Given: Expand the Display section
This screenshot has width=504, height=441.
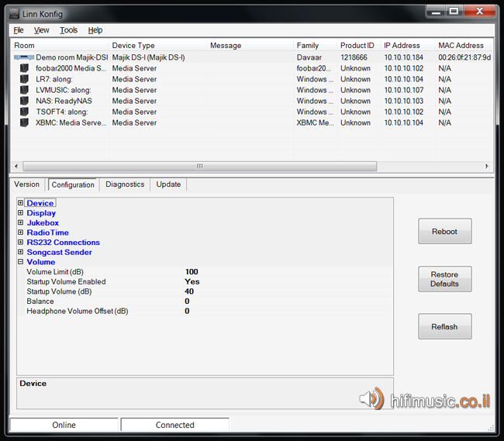Looking at the screenshot, I should (x=21, y=212).
